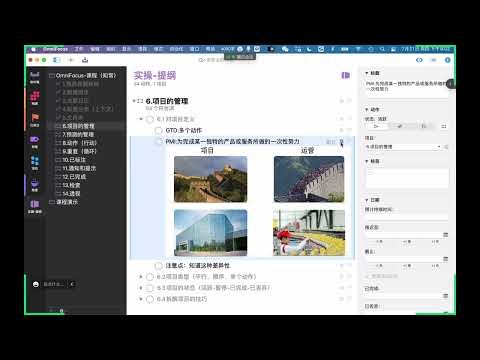Open the 文件 menu

[79, 49]
